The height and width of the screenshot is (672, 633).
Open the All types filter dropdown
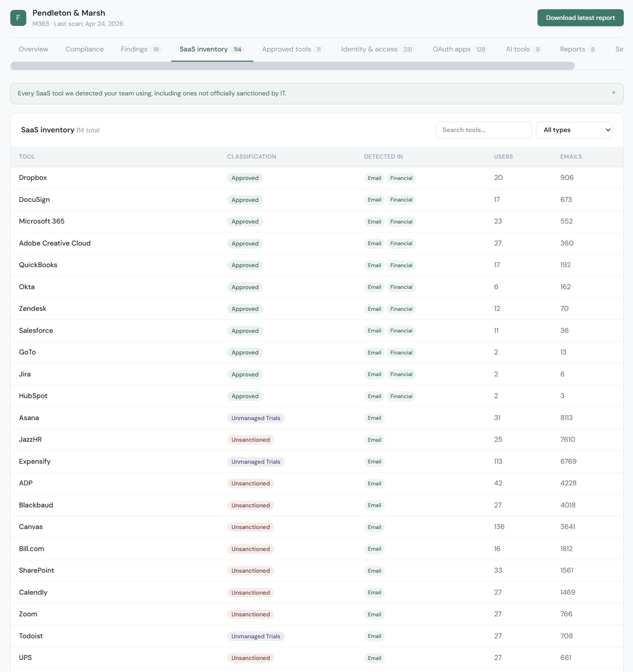(x=574, y=130)
